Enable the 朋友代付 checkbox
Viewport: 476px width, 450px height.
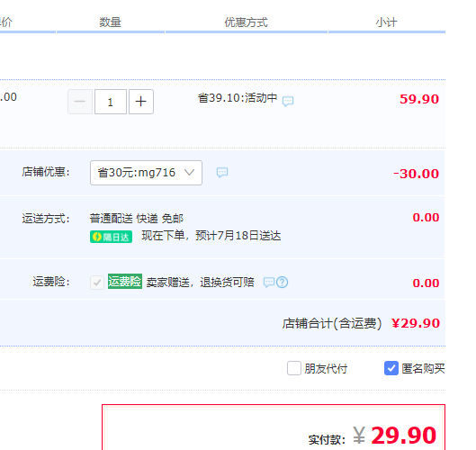click(x=294, y=368)
